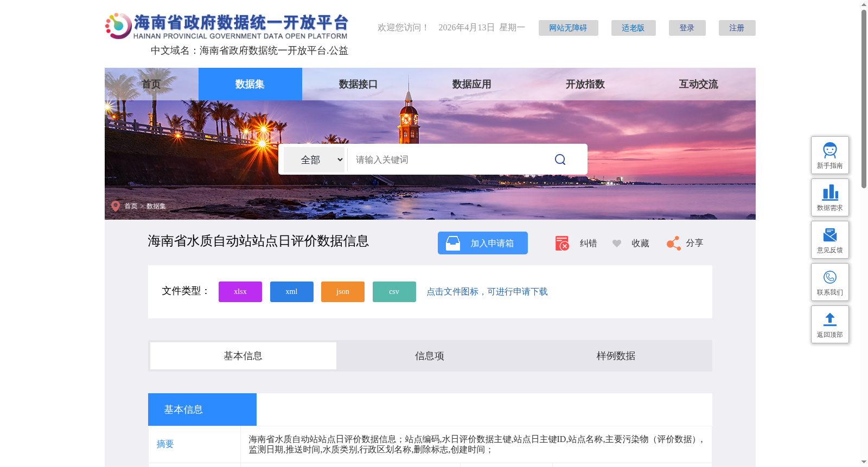Click the scrollbar down arrow
The height and width of the screenshot is (467, 868).
tap(864, 462)
